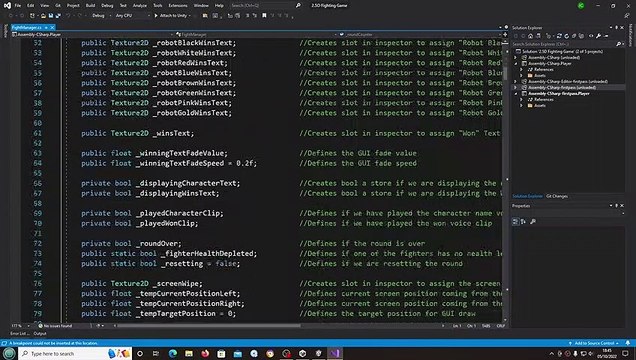Click the Windows taskbar search box
The width and height of the screenshot is (636, 360).
[x=75, y=354]
